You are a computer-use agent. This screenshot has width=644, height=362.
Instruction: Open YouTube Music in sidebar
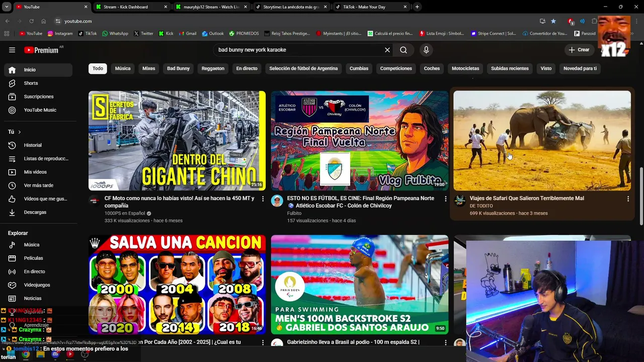pos(38,110)
